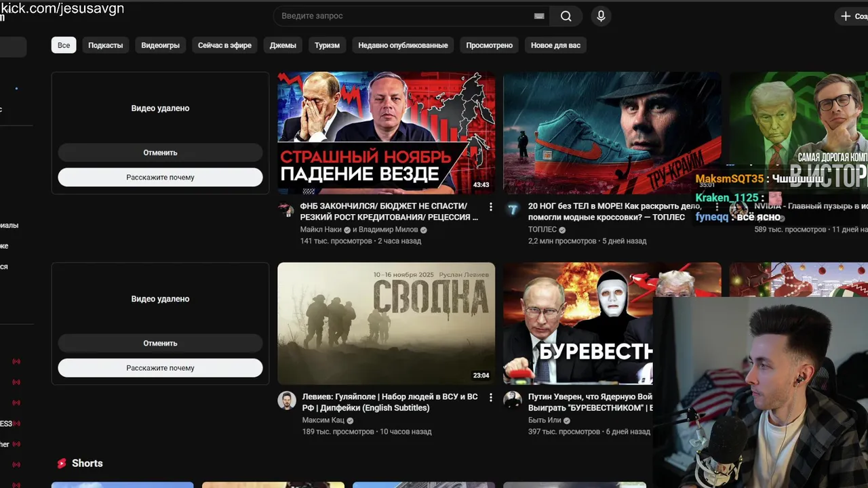
Task: Select the Новое для вас chip
Action: [x=555, y=45]
